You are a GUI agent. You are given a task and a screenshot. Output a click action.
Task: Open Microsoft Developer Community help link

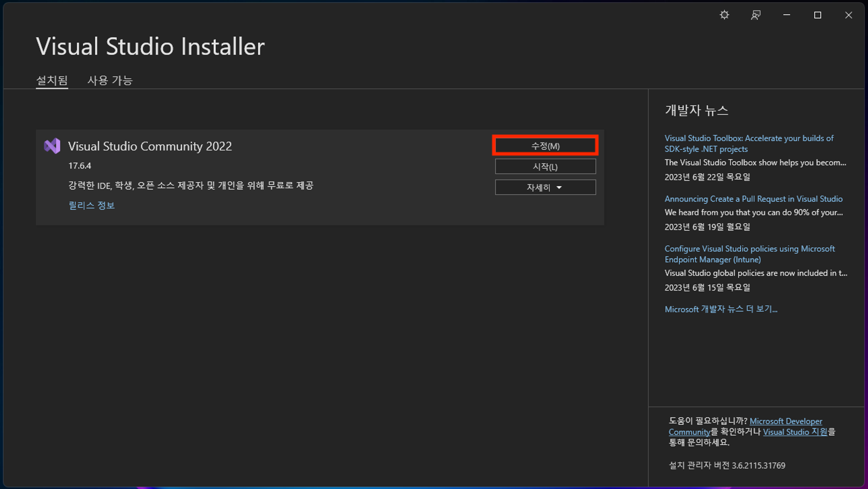(x=786, y=421)
